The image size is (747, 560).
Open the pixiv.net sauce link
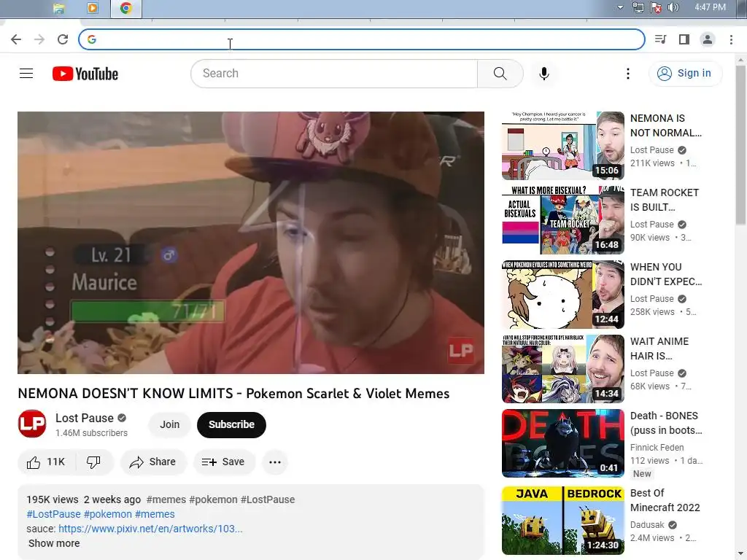(150, 529)
